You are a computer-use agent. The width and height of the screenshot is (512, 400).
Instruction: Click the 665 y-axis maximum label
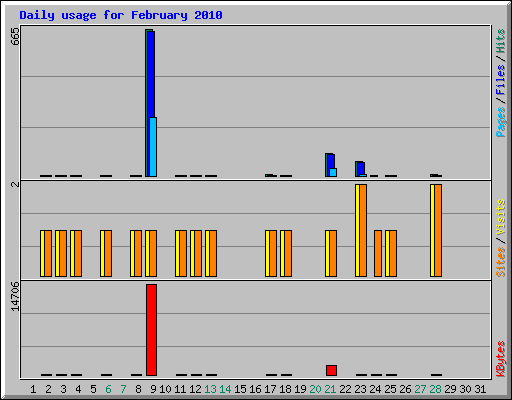pos(15,36)
